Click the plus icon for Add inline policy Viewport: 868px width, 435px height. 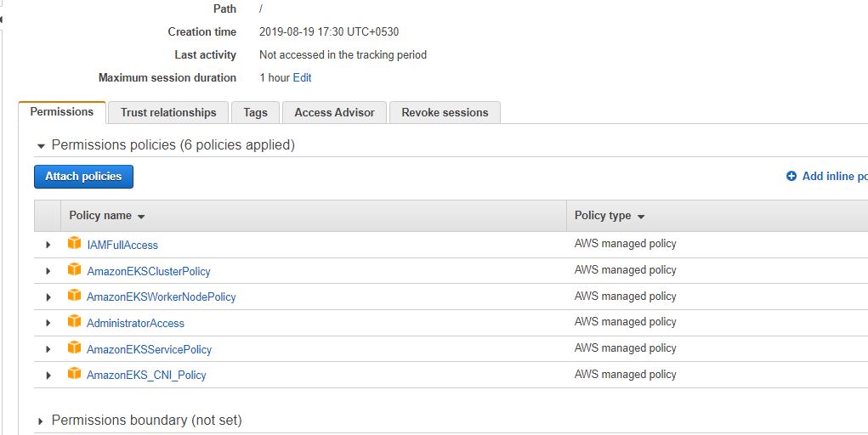[791, 176]
